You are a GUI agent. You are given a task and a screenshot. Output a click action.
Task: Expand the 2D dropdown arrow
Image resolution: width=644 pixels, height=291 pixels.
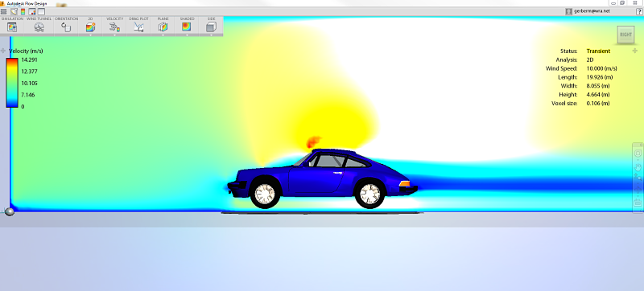click(x=90, y=35)
